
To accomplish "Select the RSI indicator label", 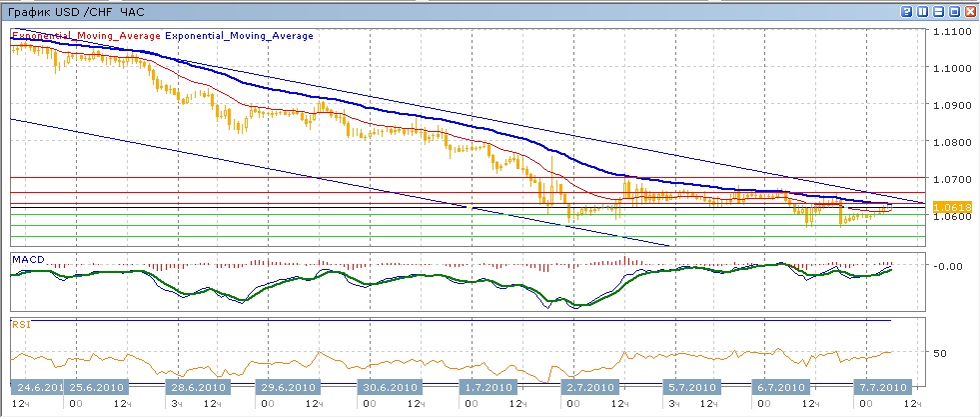I will tap(20, 323).
